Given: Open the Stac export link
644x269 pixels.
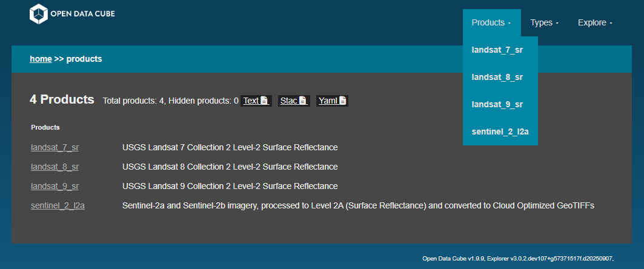Looking at the screenshot, I should pyautogui.click(x=294, y=101).
